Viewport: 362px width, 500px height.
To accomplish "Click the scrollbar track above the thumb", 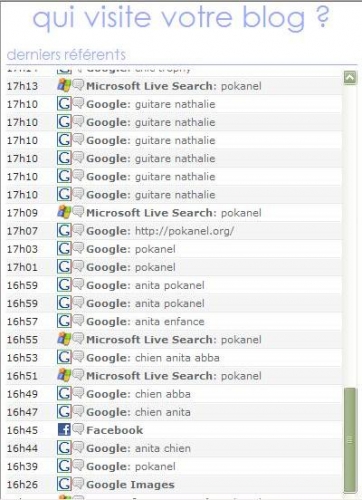I will pyautogui.click(x=350, y=236).
